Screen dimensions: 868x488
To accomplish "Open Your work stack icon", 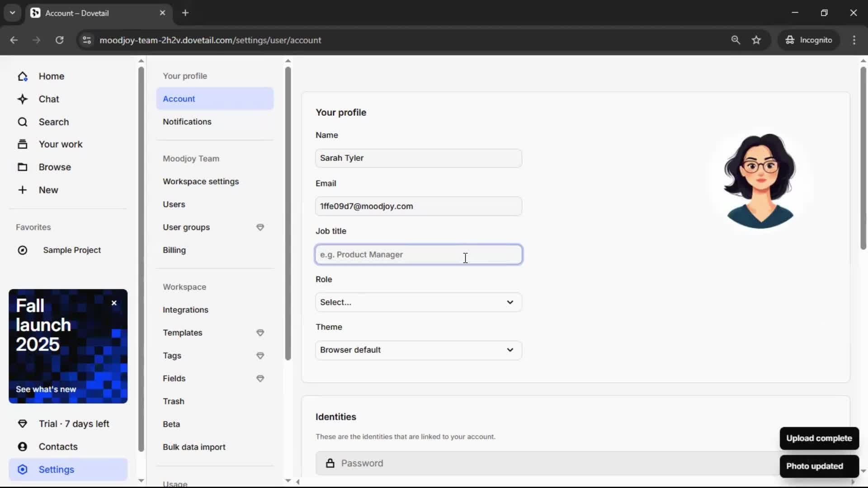I will (x=23, y=144).
